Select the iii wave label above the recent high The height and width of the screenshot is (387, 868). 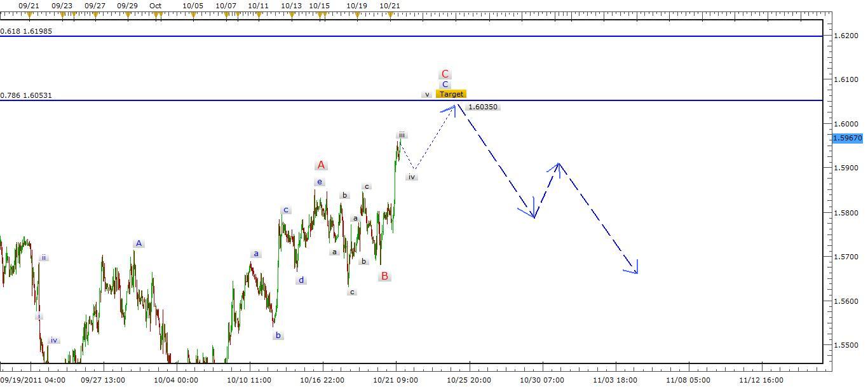tap(401, 135)
